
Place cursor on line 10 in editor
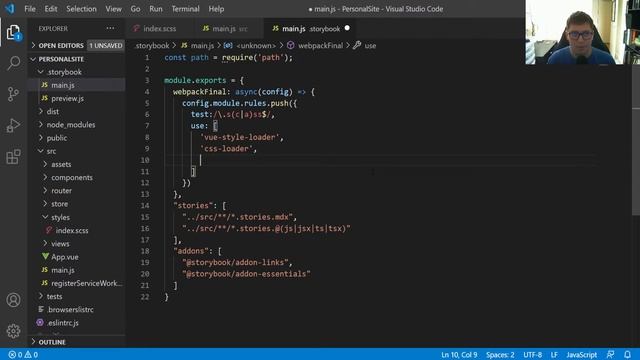coord(380,160)
